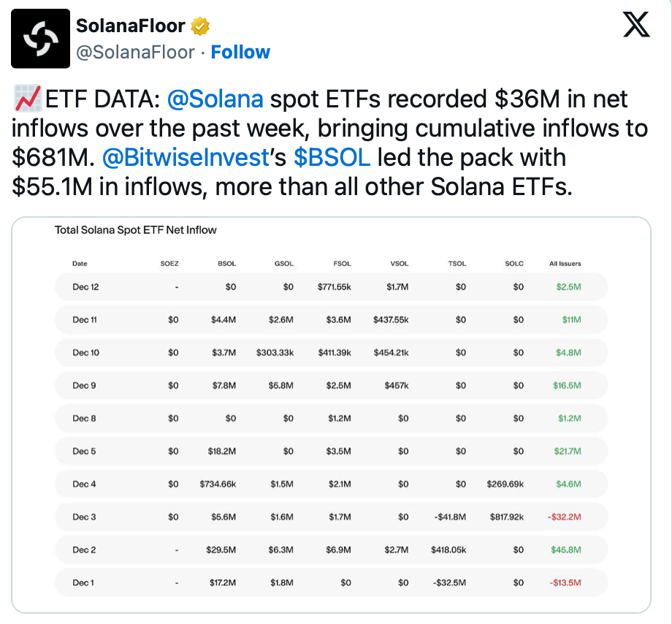Click the gold verified badge
This screenshot has height=624, width=672.
(201, 26)
